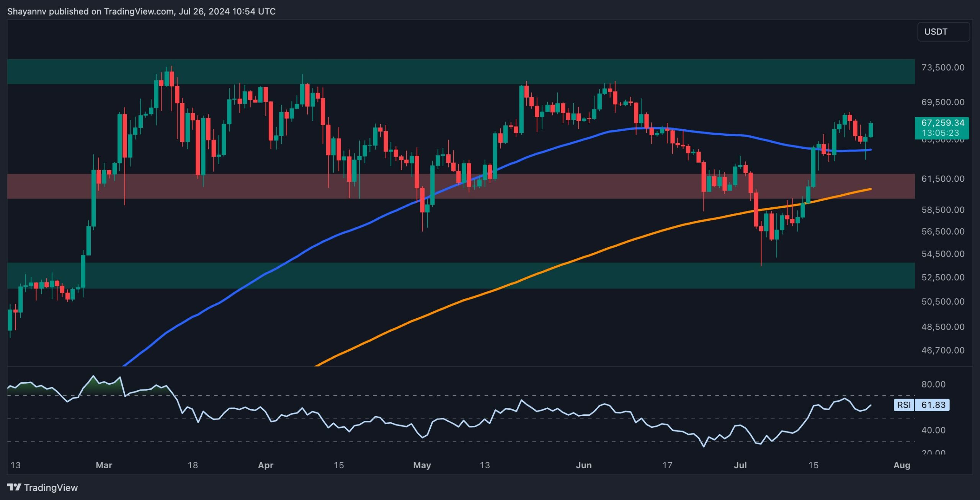The width and height of the screenshot is (980, 500).
Task: Click the Jul date label
Action: click(740, 465)
